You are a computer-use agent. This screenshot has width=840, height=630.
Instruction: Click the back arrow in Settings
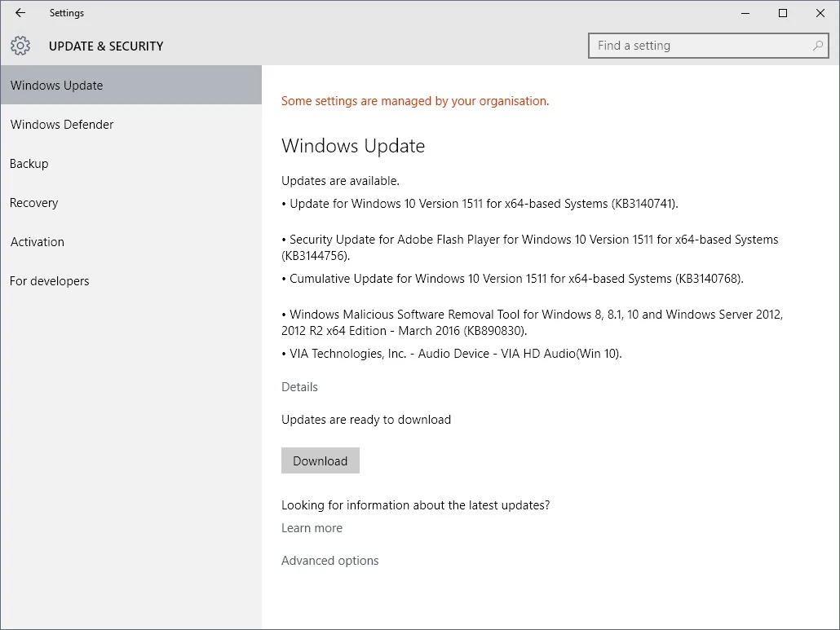20,13
